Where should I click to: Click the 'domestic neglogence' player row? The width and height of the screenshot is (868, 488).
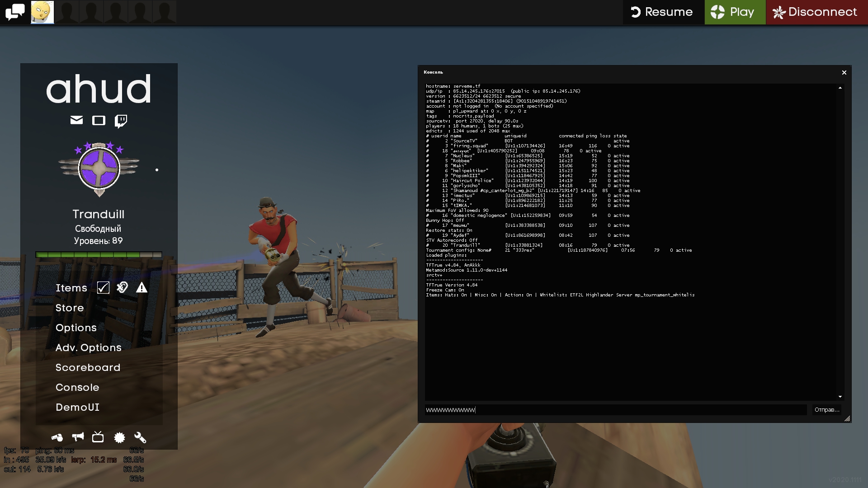coord(528,216)
